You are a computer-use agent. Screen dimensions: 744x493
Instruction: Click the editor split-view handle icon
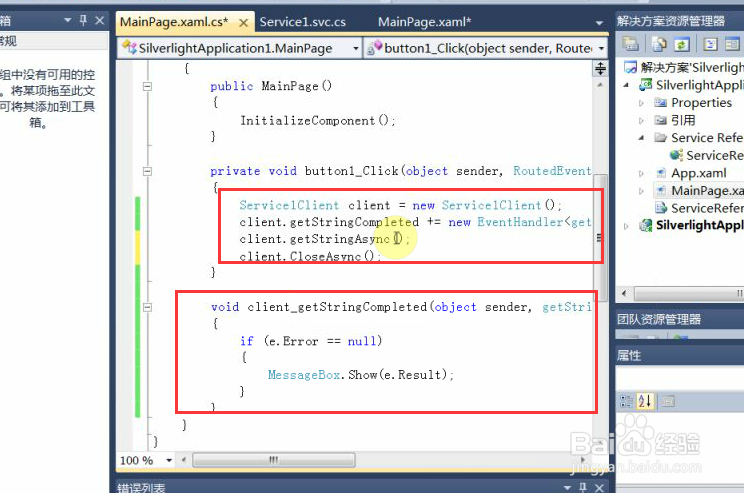click(x=600, y=68)
